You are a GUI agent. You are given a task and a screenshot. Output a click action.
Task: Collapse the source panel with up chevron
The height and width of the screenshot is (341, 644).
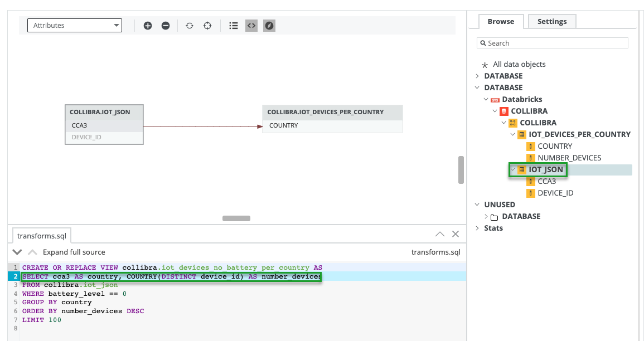tap(440, 234)
